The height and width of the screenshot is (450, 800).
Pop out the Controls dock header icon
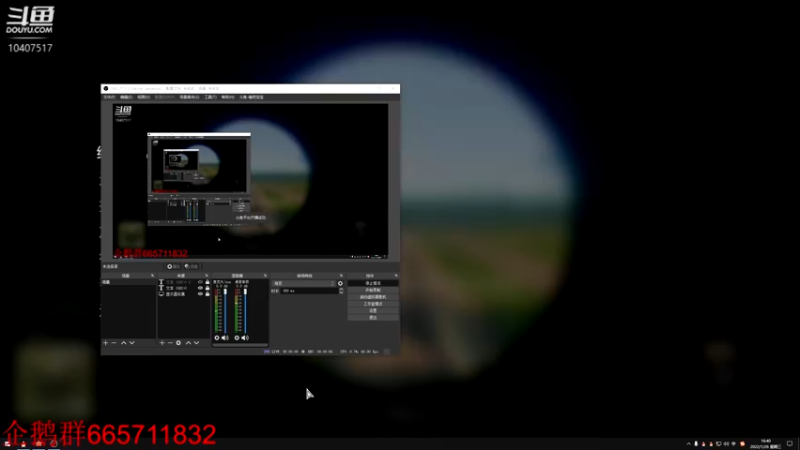pyautogui.click(x=396, y=276)
